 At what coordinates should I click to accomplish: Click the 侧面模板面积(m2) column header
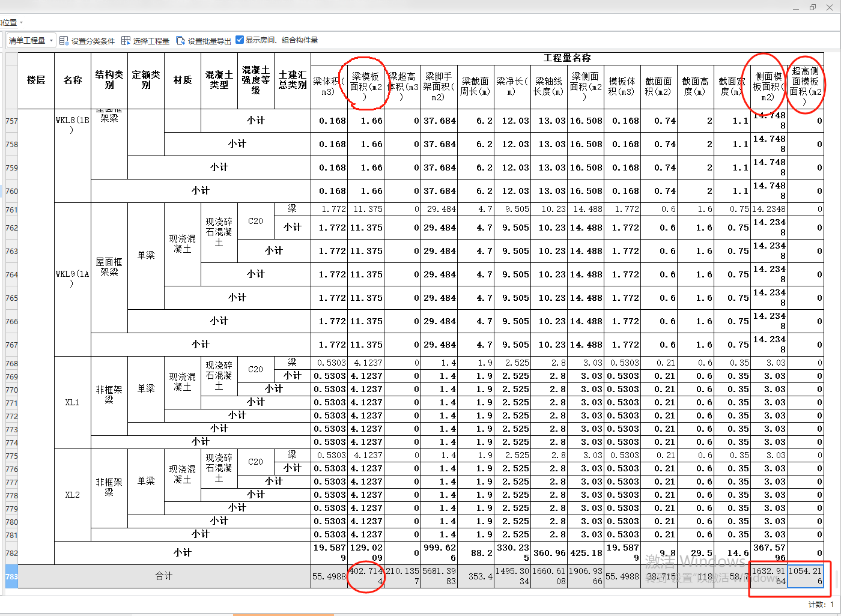point(769,86)
